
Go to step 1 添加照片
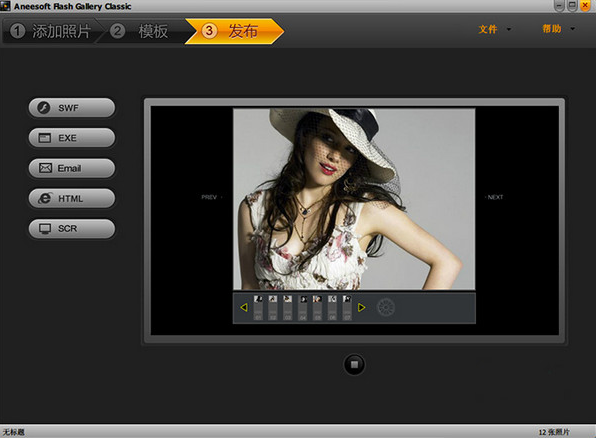click(x=51, y=31)
